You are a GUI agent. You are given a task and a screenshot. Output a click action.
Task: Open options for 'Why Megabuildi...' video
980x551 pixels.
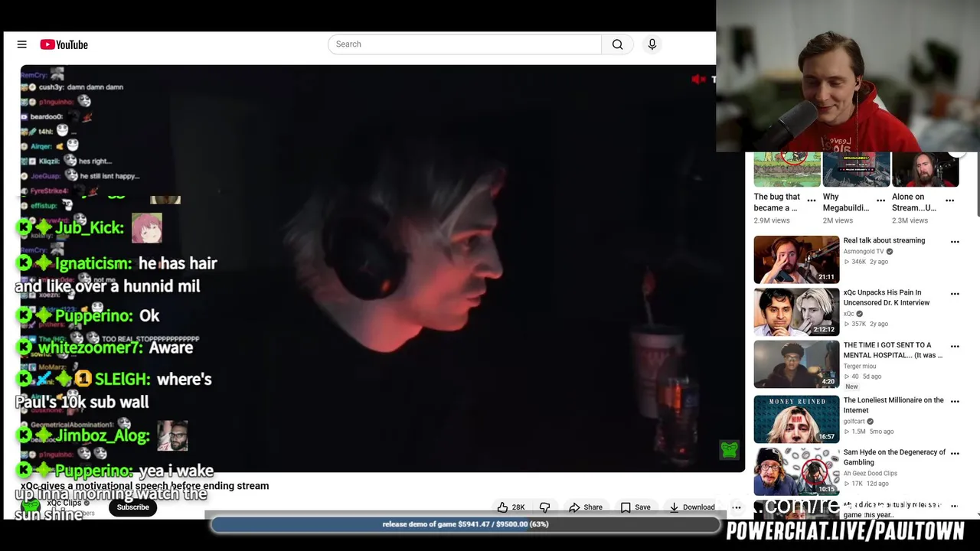[880, 201]
